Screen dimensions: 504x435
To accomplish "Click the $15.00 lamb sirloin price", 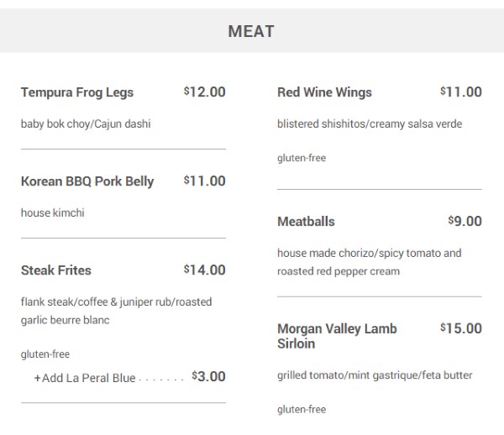I will 461,328.
